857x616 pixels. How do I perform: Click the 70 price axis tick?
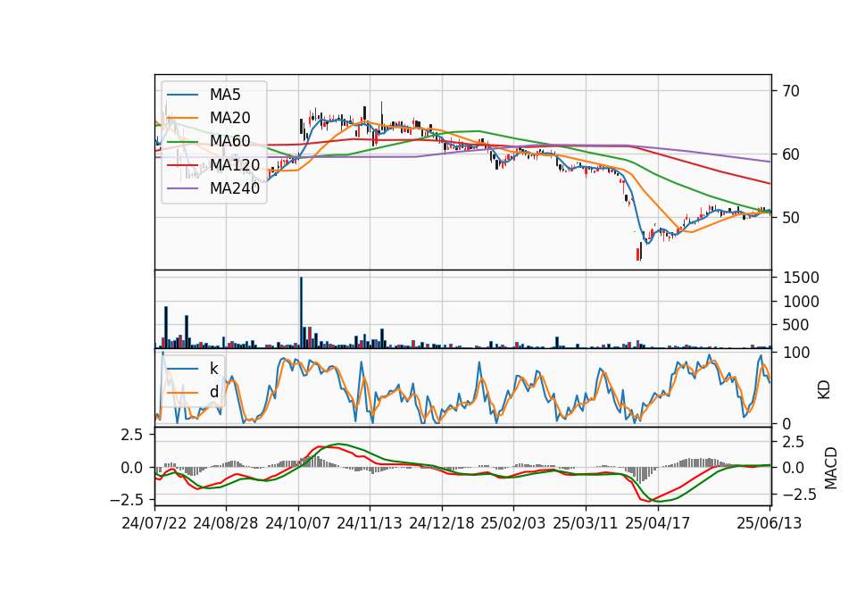[x=790, y=91]
